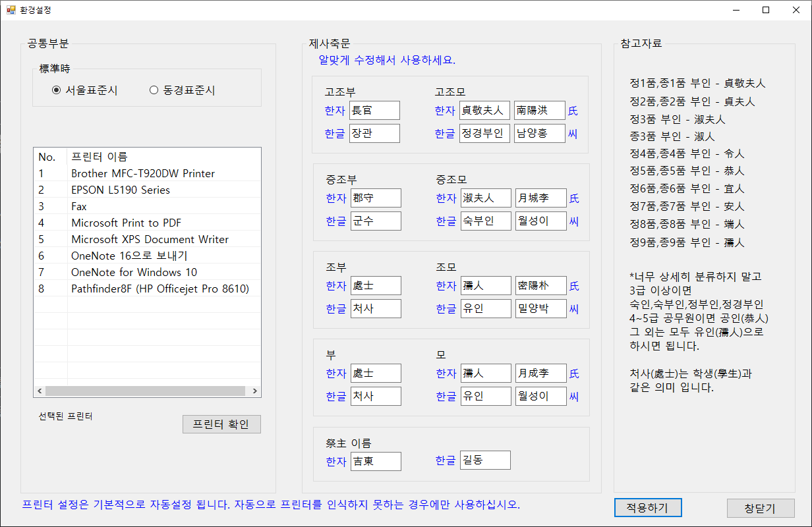Click reference line 정9품,종9품 부인 - 孺人
Viewport: 812px width, 527px height.
687,242
